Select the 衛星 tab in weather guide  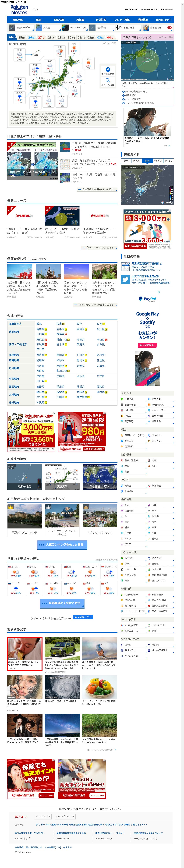pyautogui.click(x=126, y=161)
